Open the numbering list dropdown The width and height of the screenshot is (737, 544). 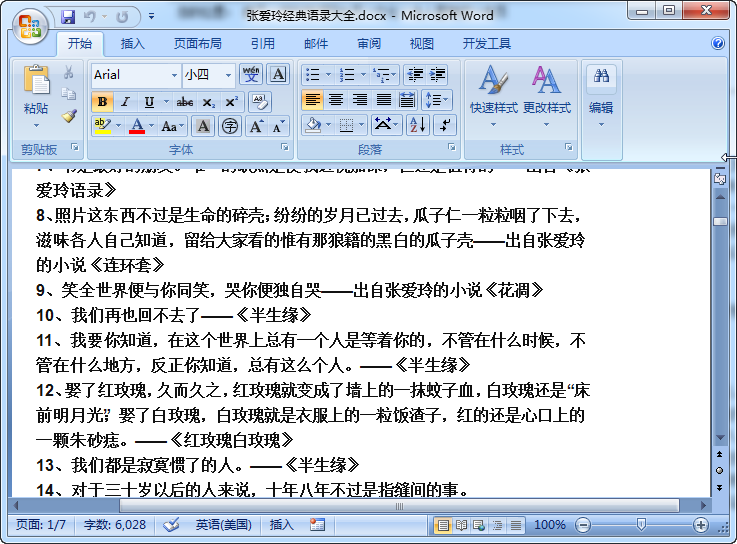tap(363, 74)
